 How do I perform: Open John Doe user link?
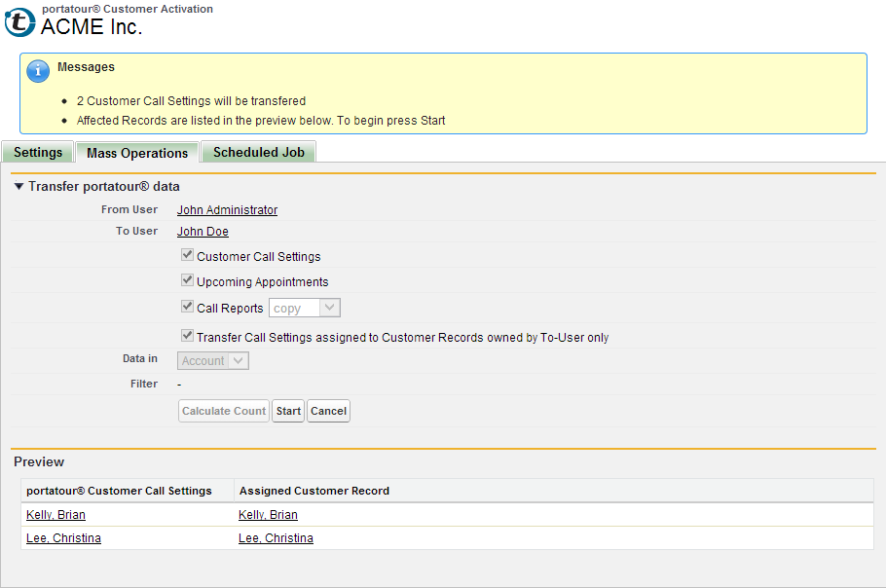[x=203, y=232]
